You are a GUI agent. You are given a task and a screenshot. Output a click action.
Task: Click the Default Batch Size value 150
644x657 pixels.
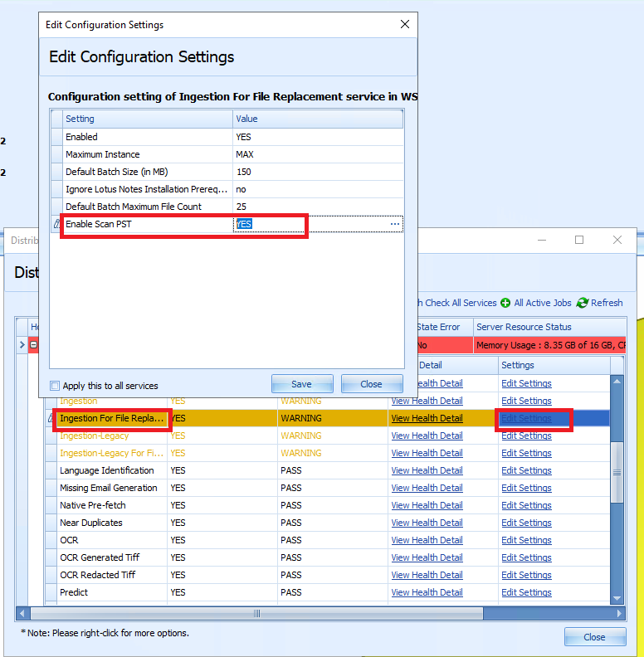(244, 172)
